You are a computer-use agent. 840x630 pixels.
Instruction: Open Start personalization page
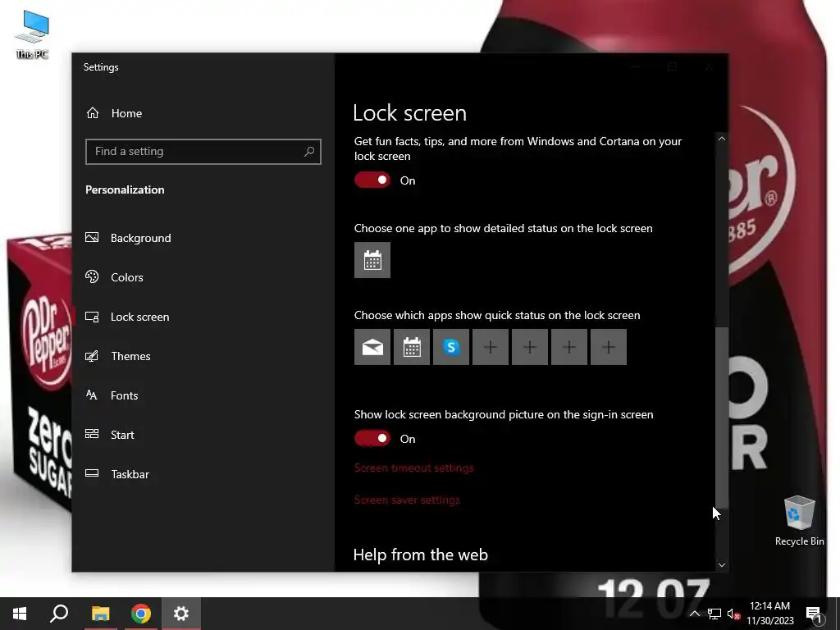pos(109,435)
